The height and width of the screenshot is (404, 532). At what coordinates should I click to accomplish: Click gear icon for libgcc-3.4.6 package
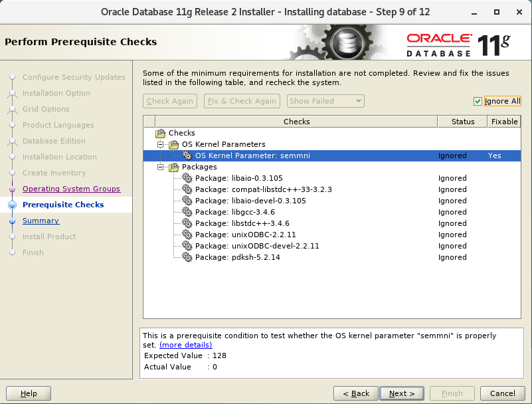(187, 212)
